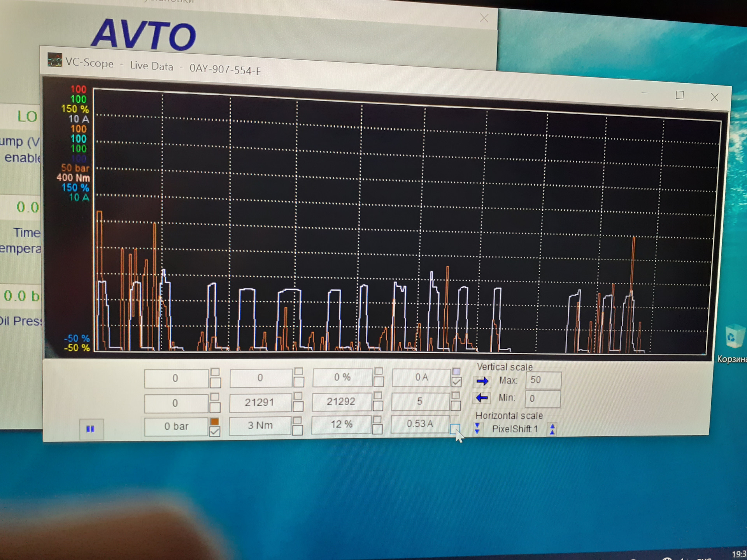Decrease PixelShift with the down arrows

tap(477, 429)
